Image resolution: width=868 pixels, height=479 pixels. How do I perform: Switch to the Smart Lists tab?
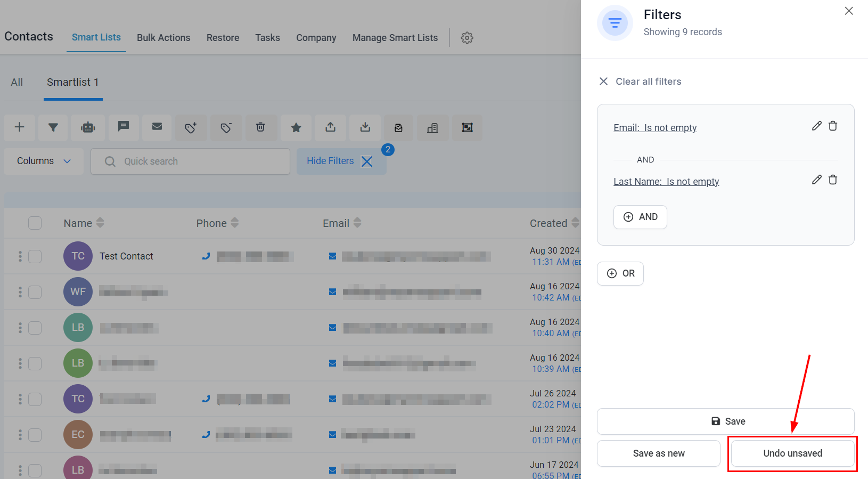(96, 37)
